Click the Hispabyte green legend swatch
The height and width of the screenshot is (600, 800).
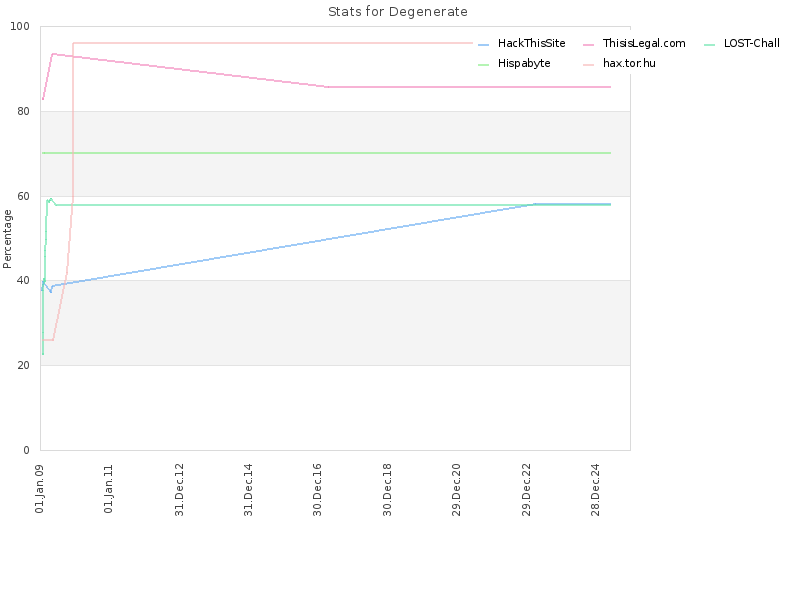[x=484, y=65]
